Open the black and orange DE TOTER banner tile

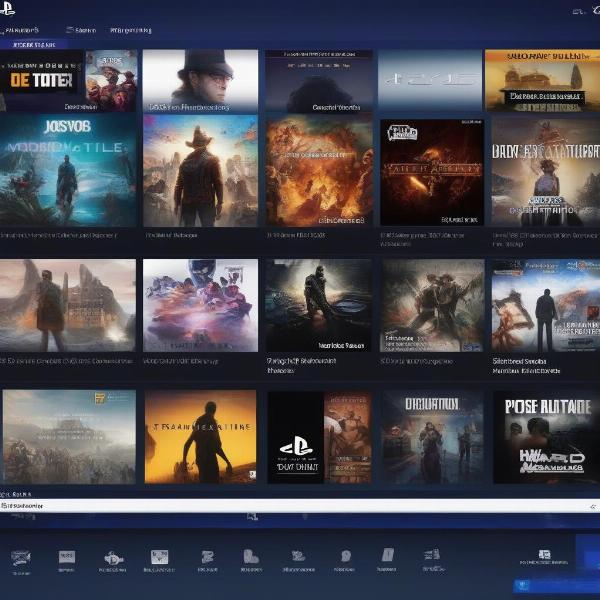(x=41, y=80)
